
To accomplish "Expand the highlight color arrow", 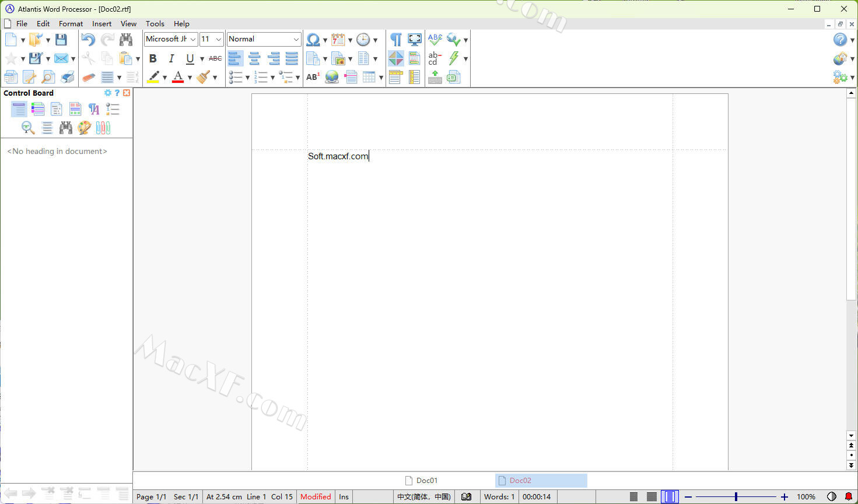I will click(164, 78).
